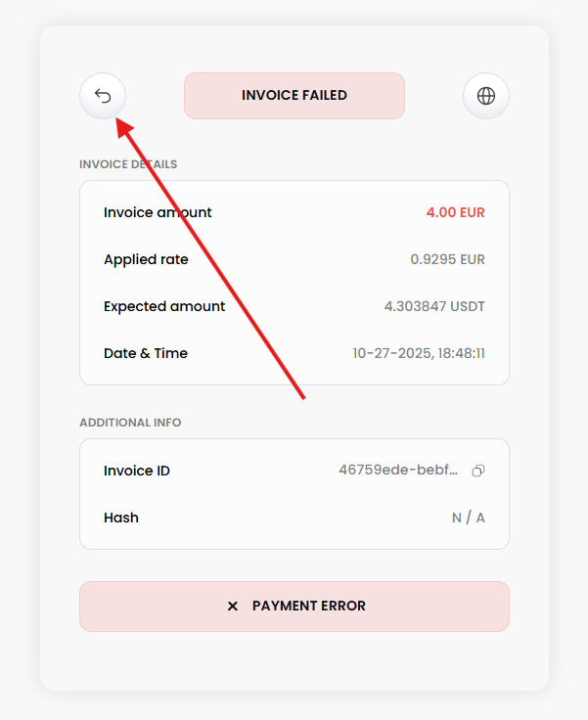The width and height of the screenshot is (588, 720).
Task: Click the ADDITIONAL INFO section heading
Action: point(130,423)
